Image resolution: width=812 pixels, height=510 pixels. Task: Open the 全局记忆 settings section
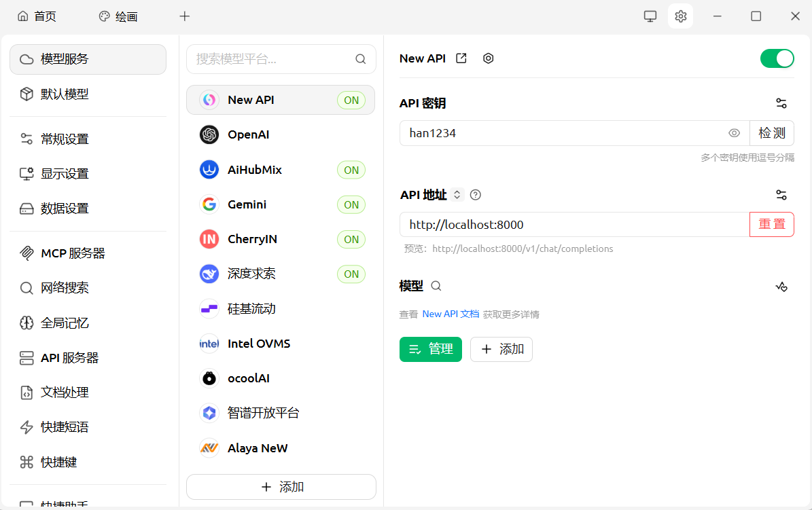[x=88, y=323]
